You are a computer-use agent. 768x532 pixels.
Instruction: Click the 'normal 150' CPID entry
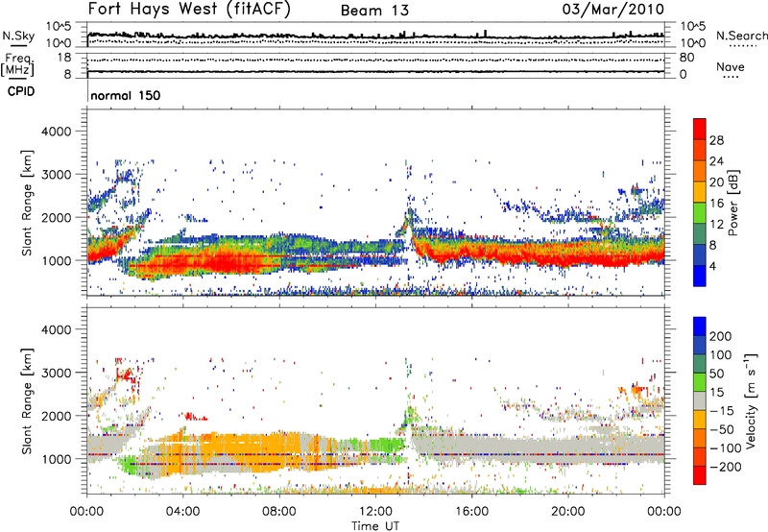(126, 95)
